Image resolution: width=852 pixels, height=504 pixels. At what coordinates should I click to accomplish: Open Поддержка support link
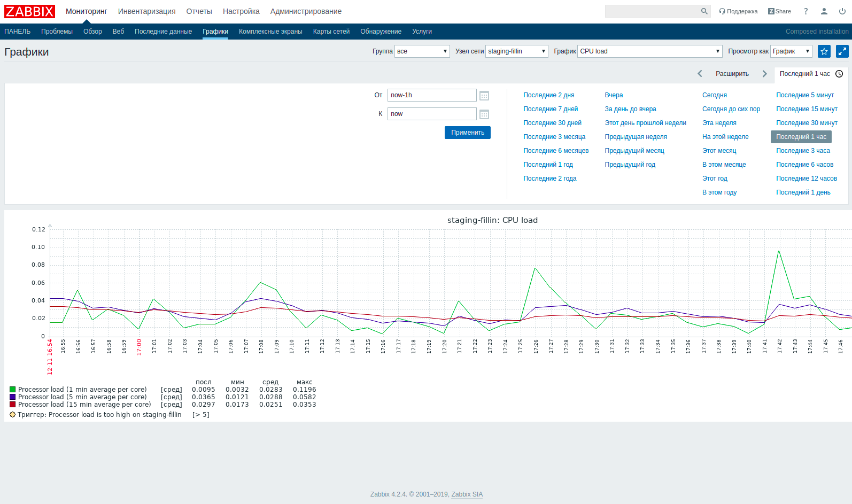click(738, 11)
